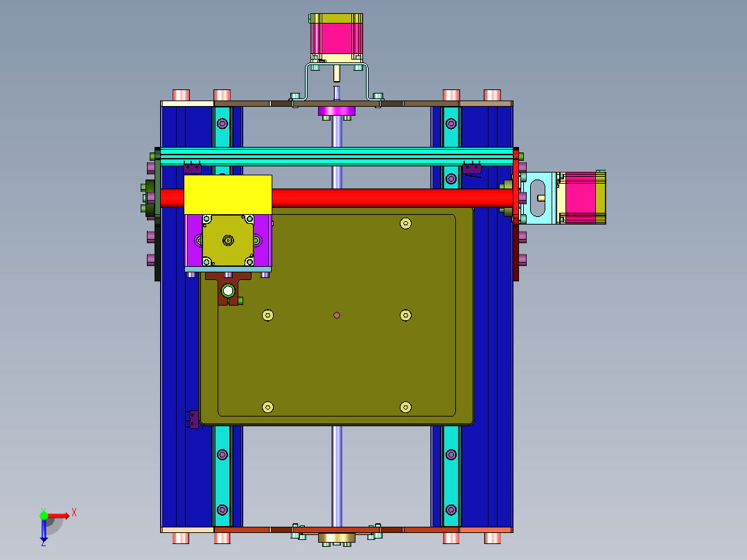Click the blue Z axis arrow of the triad
Screen dimensions: 747x560
pyautogui.click(x=44, y=530)
